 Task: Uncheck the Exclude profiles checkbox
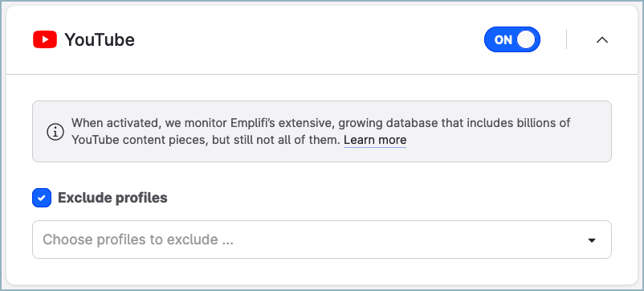[42, 198]
